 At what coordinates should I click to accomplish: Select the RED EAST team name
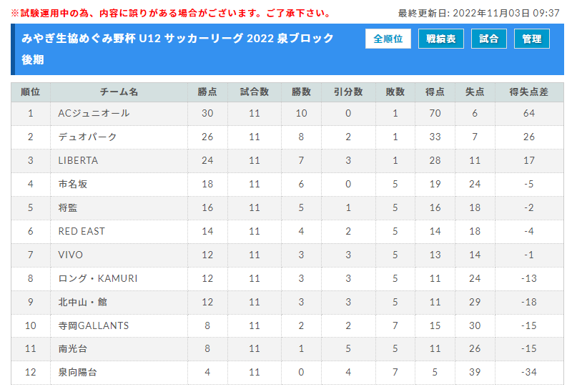[82, 231]
